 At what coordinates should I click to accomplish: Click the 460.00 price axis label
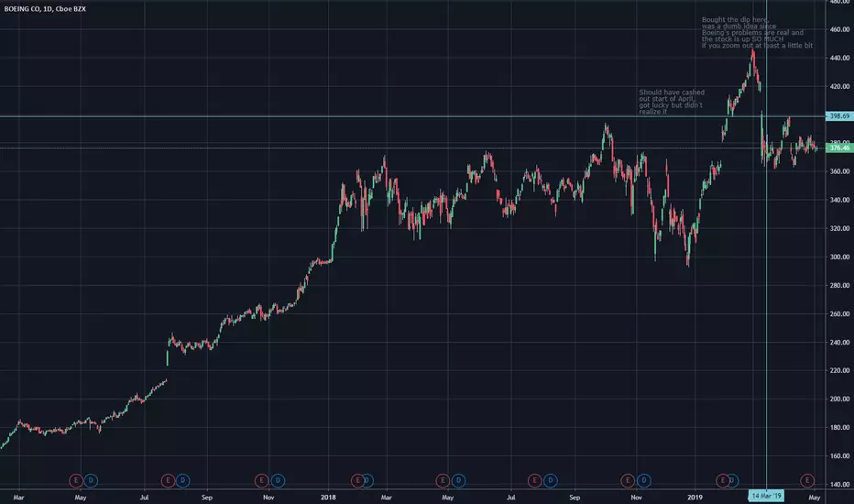[839, 29]
